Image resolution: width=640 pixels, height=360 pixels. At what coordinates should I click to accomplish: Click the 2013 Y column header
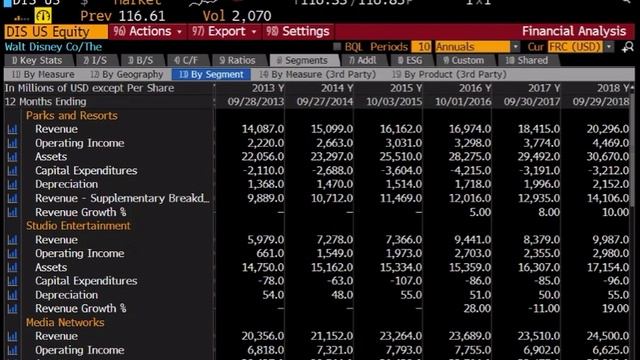pyautogui.click(x=268, y=88)
